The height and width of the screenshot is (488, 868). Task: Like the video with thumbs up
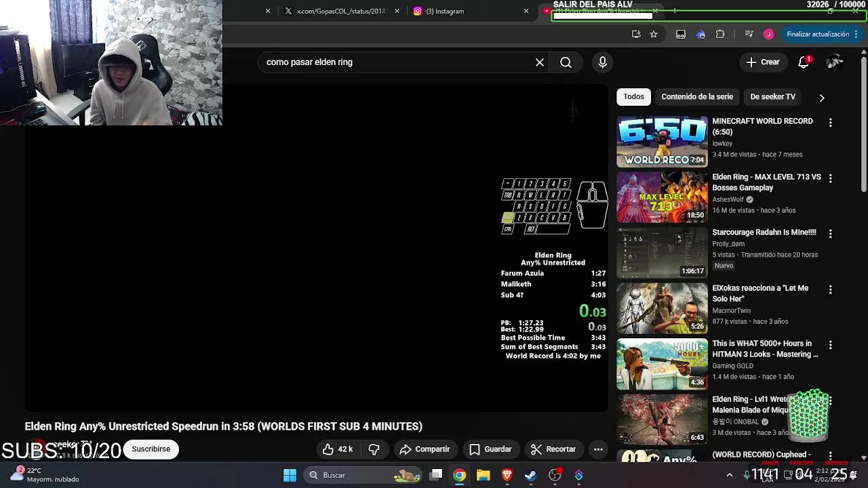tap(338, 449)
